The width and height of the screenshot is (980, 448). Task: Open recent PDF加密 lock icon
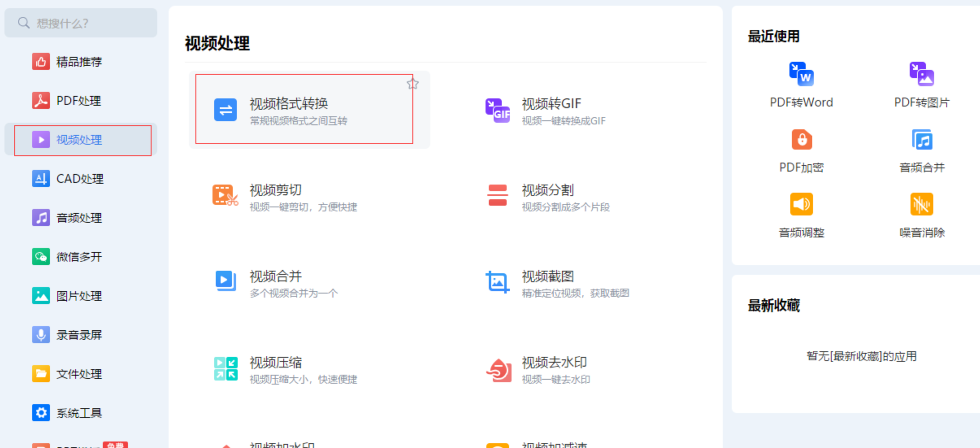(x=801, y=140)
